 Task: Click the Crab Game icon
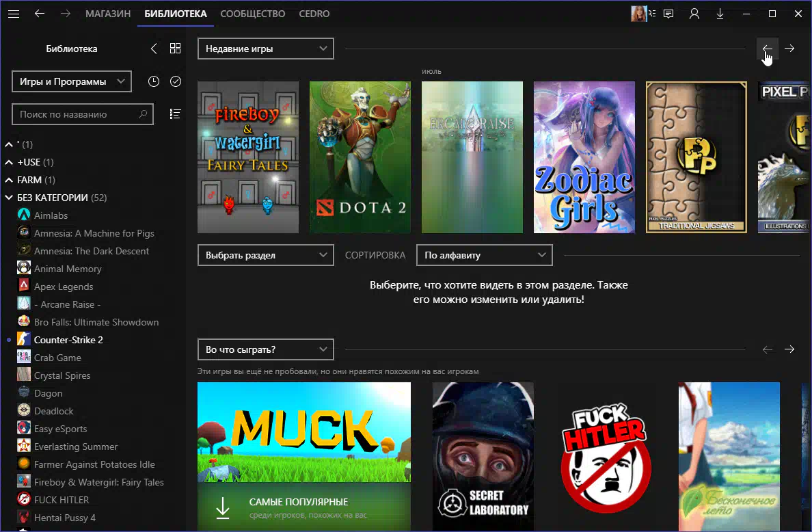24,356
